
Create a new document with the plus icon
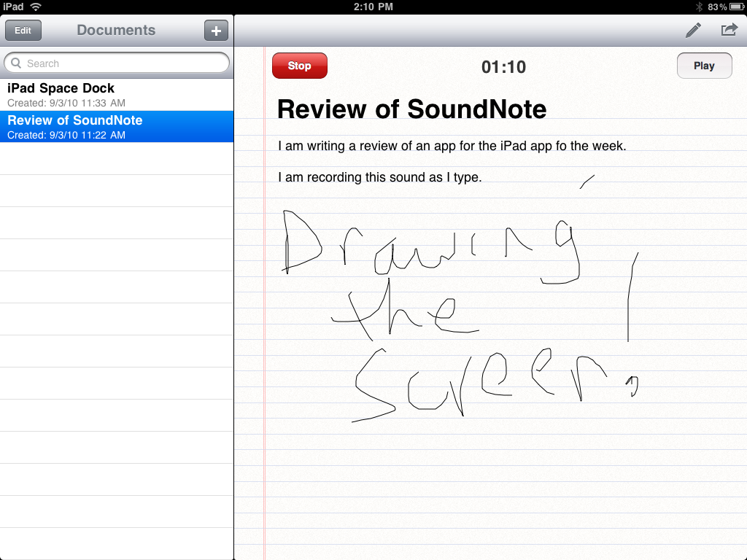215,30
